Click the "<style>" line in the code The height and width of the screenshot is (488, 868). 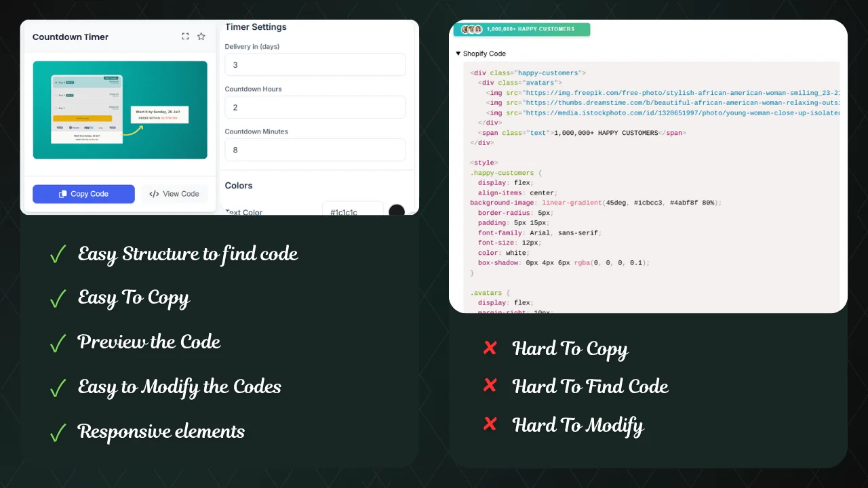click(x=484, y=163)
